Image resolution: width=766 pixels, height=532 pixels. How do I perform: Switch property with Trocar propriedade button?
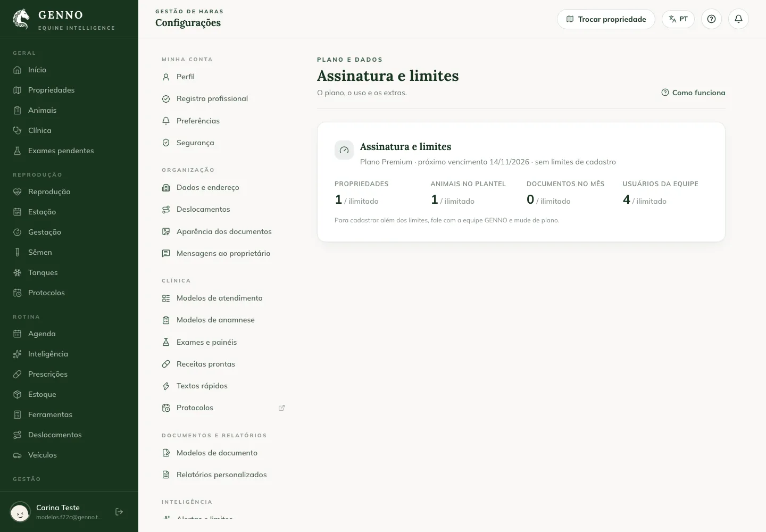coord(606,19)
